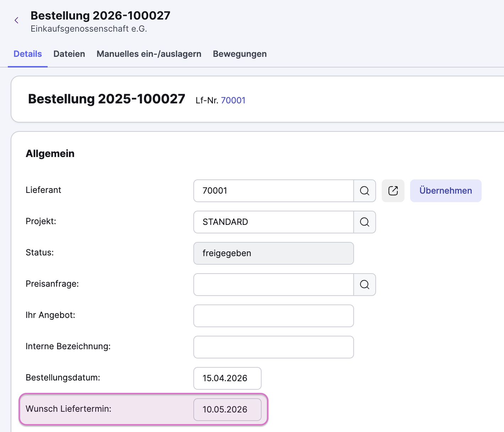Select the Manuelles ein-/auslagern tab
This screenshot has width=504, height=432.
tap(149, 54)
